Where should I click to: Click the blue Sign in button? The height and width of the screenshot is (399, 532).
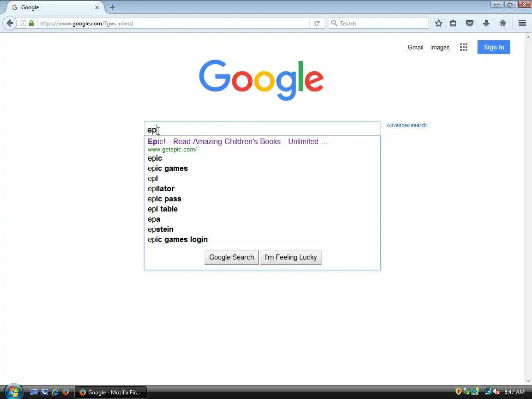pos(494,47)
